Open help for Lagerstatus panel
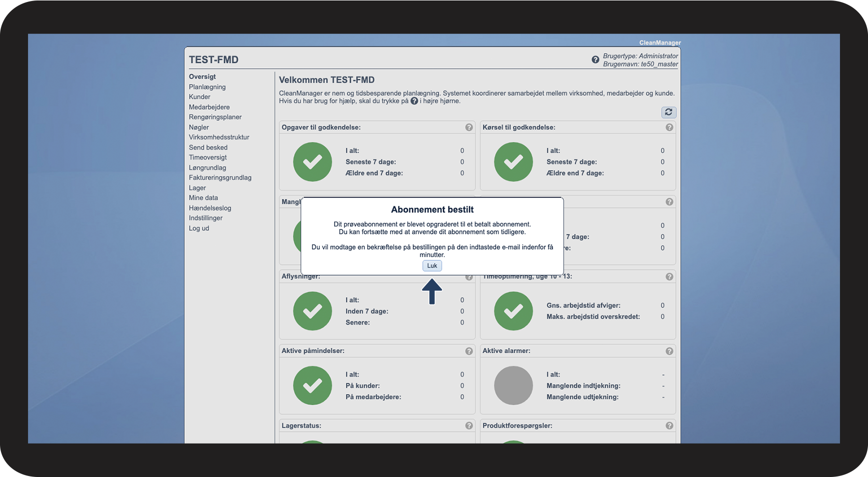 [469, 426]
